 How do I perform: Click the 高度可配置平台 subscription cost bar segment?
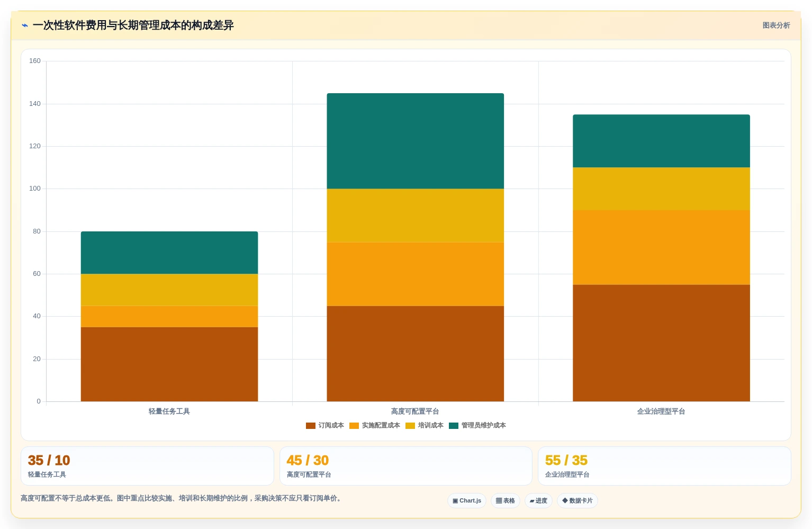coord(416,354)
